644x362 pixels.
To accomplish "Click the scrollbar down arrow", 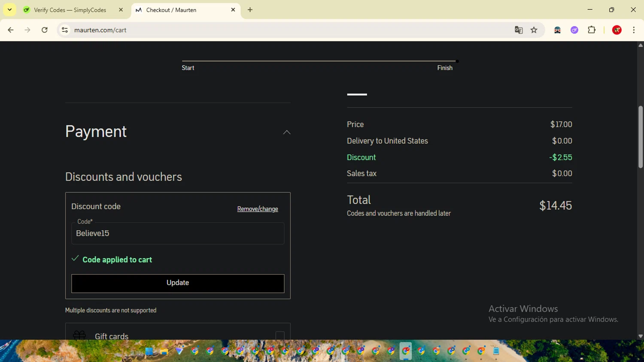I will pyautogui.click(x=641, y=336).
